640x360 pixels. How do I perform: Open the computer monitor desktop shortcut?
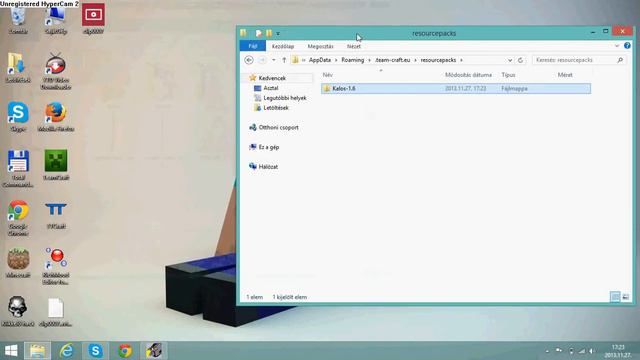[x=56, y=20]
